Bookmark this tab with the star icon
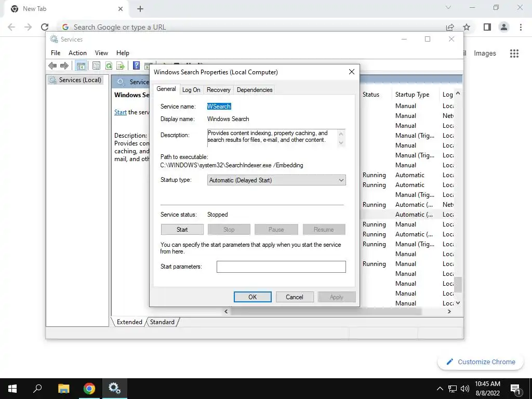 467,27
